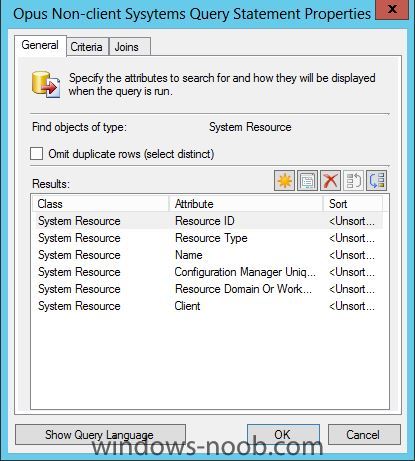The image size is (415, 461).
Task: Click the database query icon
Action: [46, 84]
